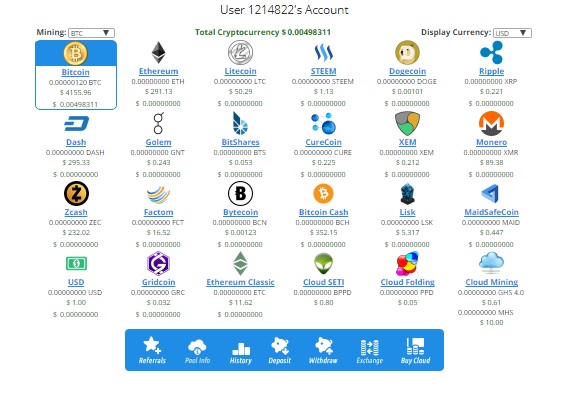This screenshot has width=582, height=402.
Task: Click the Cloud SETI alien icon
Action: [324, 264]
